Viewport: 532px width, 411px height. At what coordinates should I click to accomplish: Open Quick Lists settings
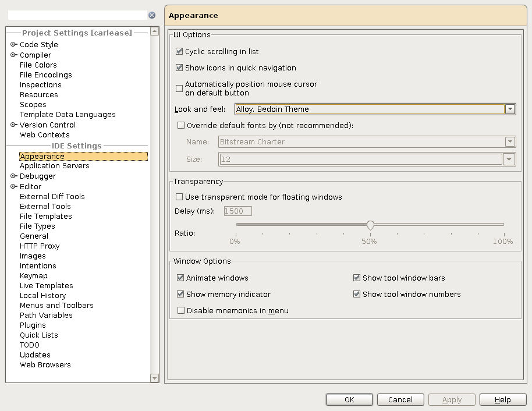click(39, 335)
